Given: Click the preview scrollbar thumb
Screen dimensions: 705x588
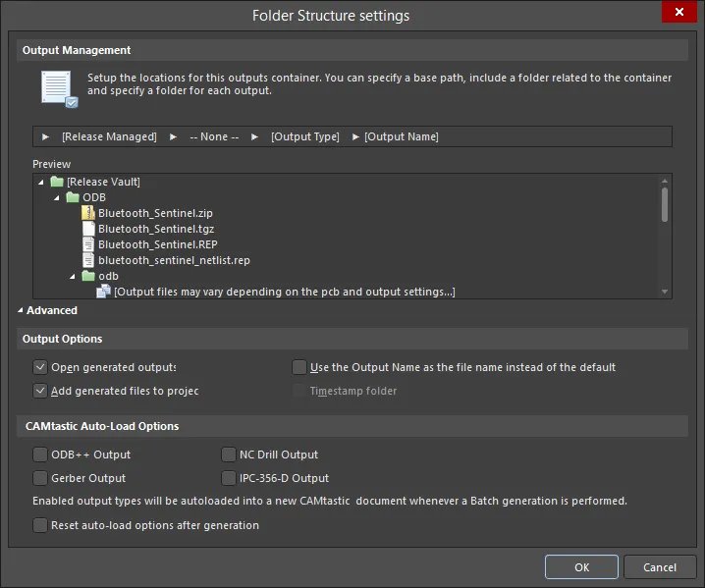Looking at the screenshot, I should (665, 204).
